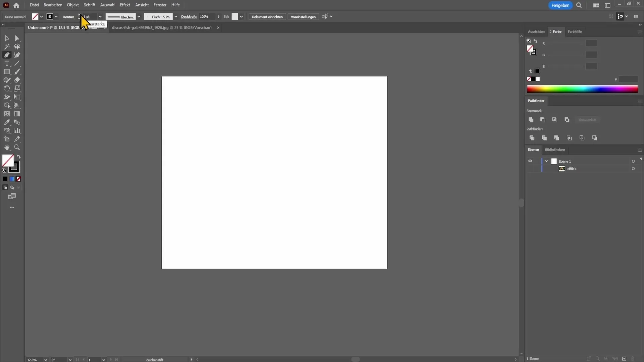644x362 pixels.
Task: Open the Gleichm. stroke profile dropdown
Action: point(139,17)
